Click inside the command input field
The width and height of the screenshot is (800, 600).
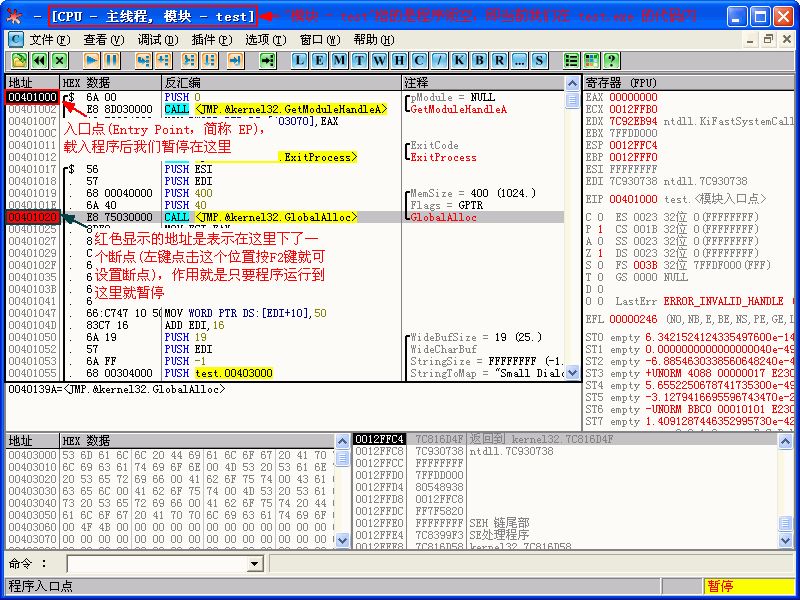coord(157,564)
